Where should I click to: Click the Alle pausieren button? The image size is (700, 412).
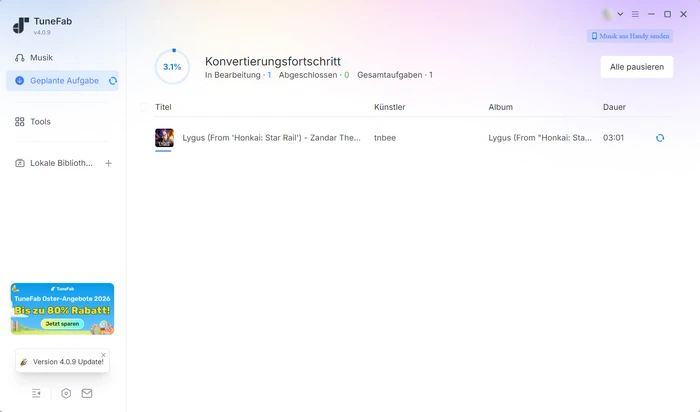click(x=637, y=67)
